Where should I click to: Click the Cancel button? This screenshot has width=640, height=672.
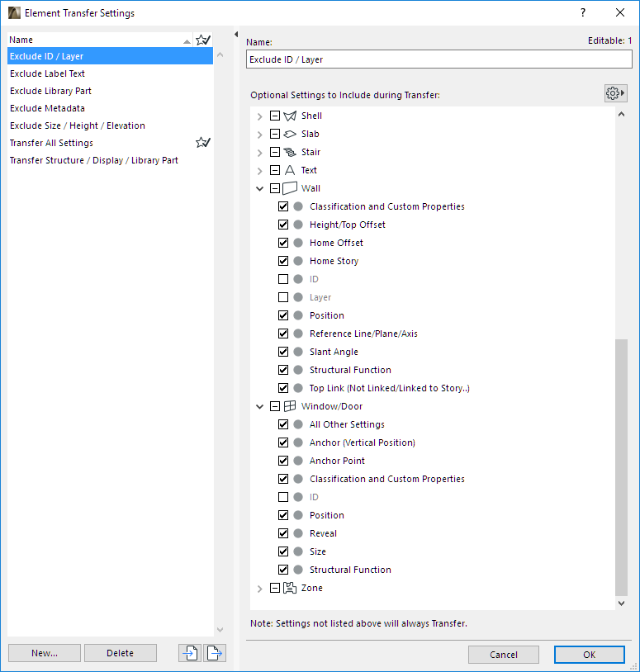(x=504, y=655)
